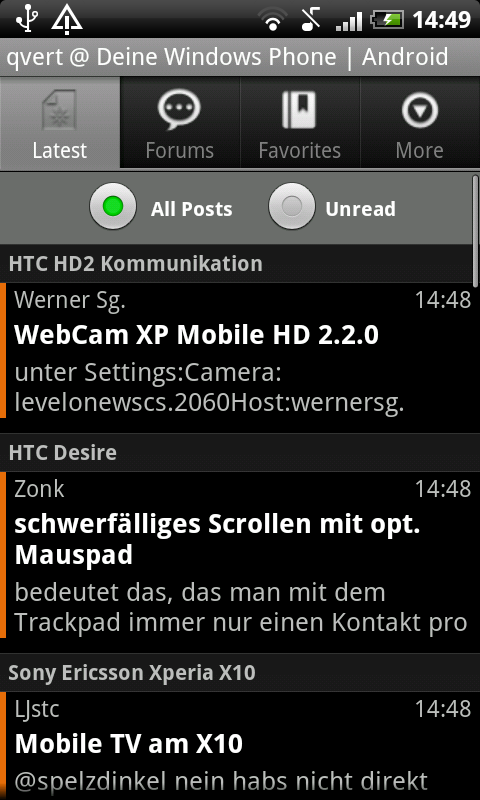Select the Unread radio button
Screen dimensions: 480x800
[292, 207]
